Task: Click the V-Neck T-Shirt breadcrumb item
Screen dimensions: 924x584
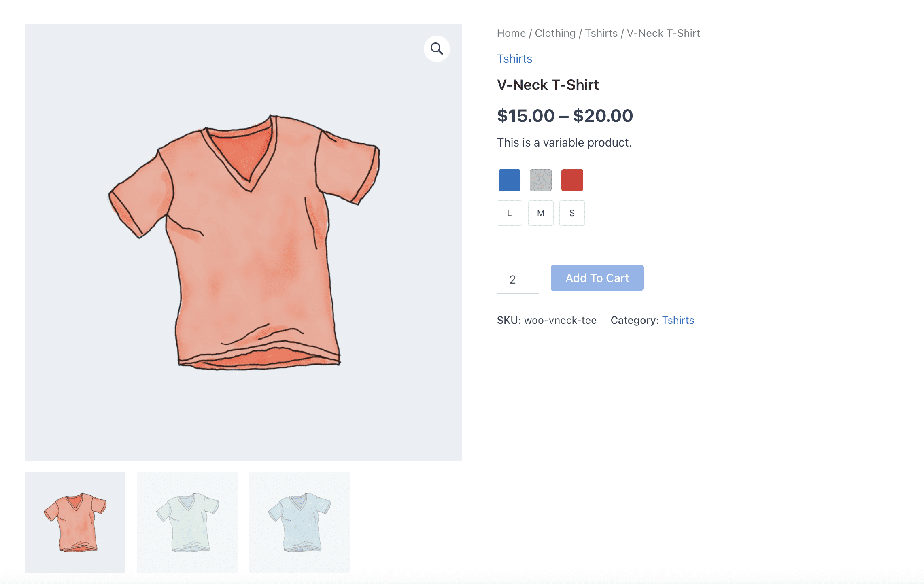Action: click(x=663, y=33)
